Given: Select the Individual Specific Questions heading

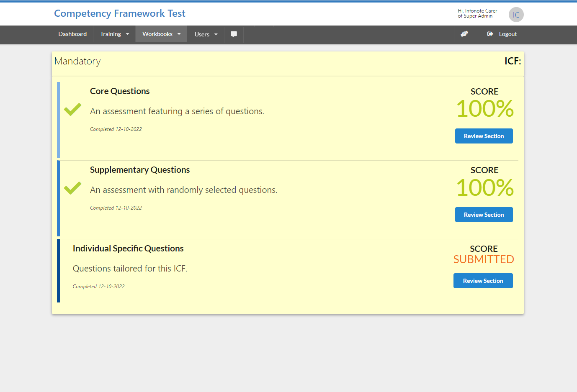Looking at the screenshot, I should (x=128, y=249).
